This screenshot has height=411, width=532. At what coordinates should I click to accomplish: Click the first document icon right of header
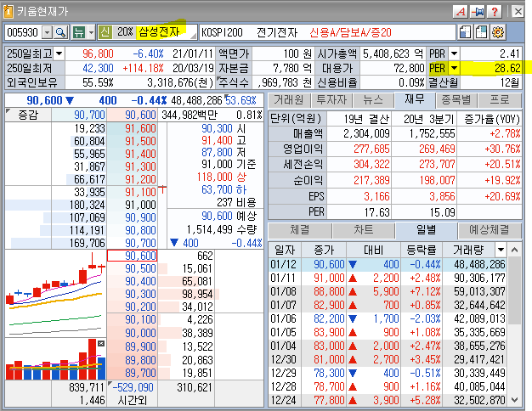point(465,32)
